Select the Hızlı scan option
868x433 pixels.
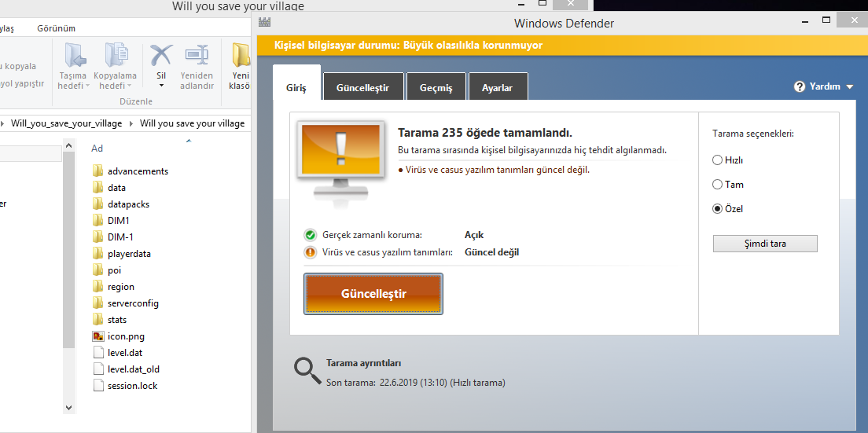(x=717, y=160)
